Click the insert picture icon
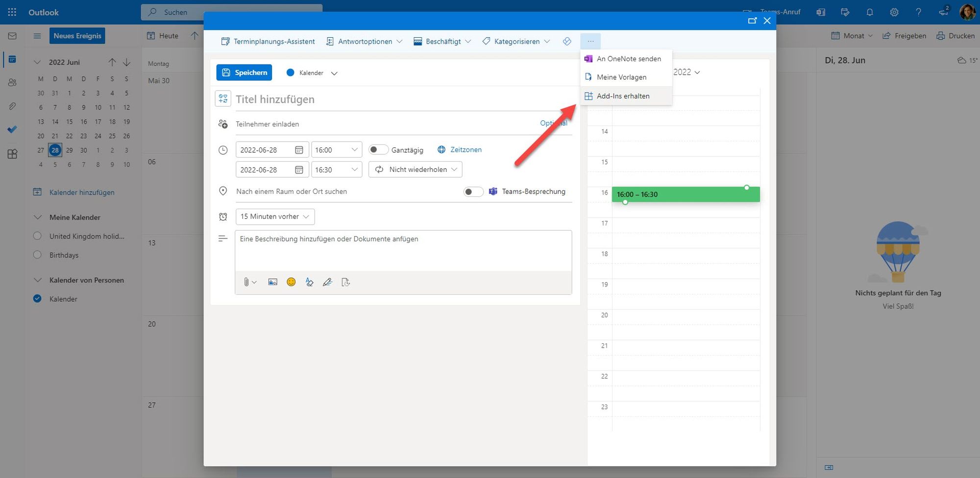This screenshot has height=478, width=980. (272, 282)
